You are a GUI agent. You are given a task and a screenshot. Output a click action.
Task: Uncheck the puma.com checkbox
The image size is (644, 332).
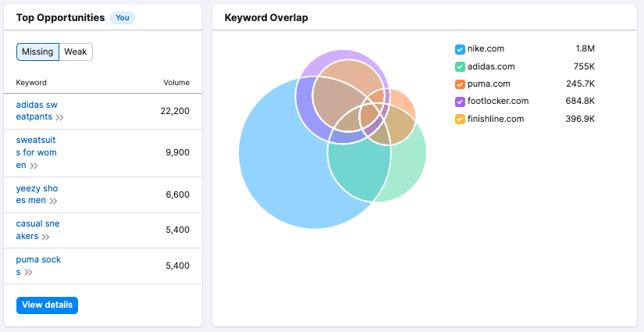coord(460,84)
